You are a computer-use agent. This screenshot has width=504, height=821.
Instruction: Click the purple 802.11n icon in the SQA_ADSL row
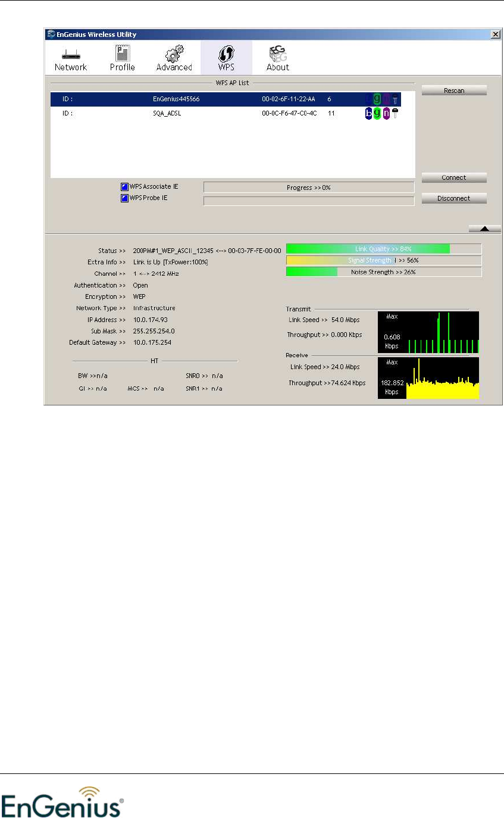(x=386, y=113)
